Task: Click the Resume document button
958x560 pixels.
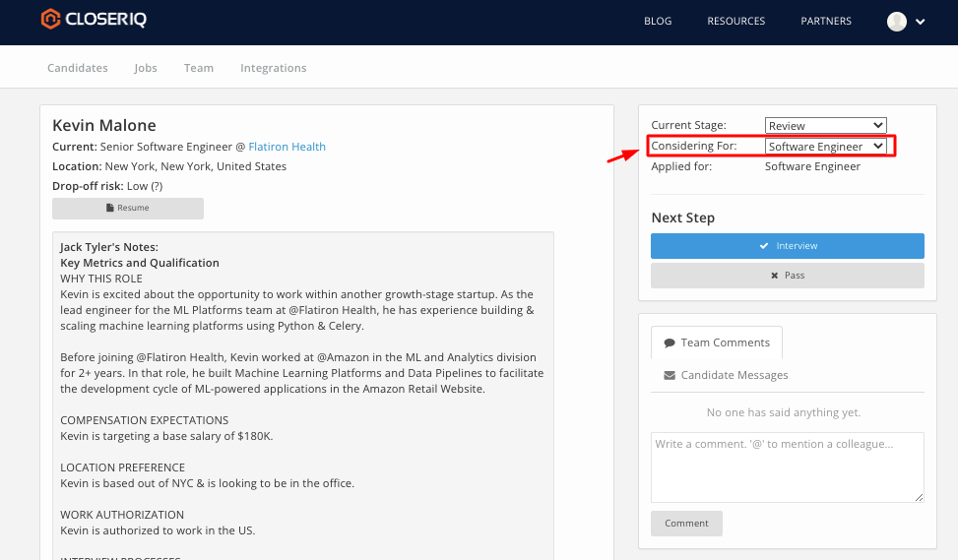Action: point(128,209)
